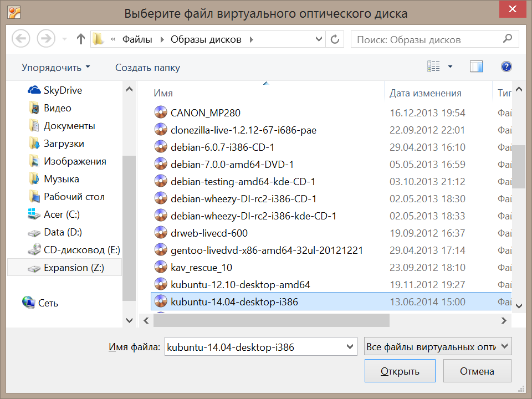
Task: Toggle the preview pane icon
Action: point(477,66)
